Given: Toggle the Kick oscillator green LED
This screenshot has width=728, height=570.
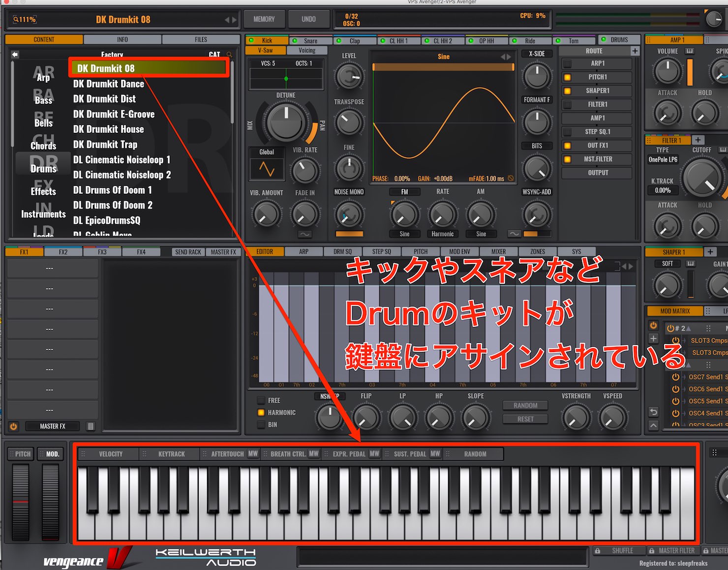Looking at the screenshot, I should pyautogui.click(x=251, y=40).
